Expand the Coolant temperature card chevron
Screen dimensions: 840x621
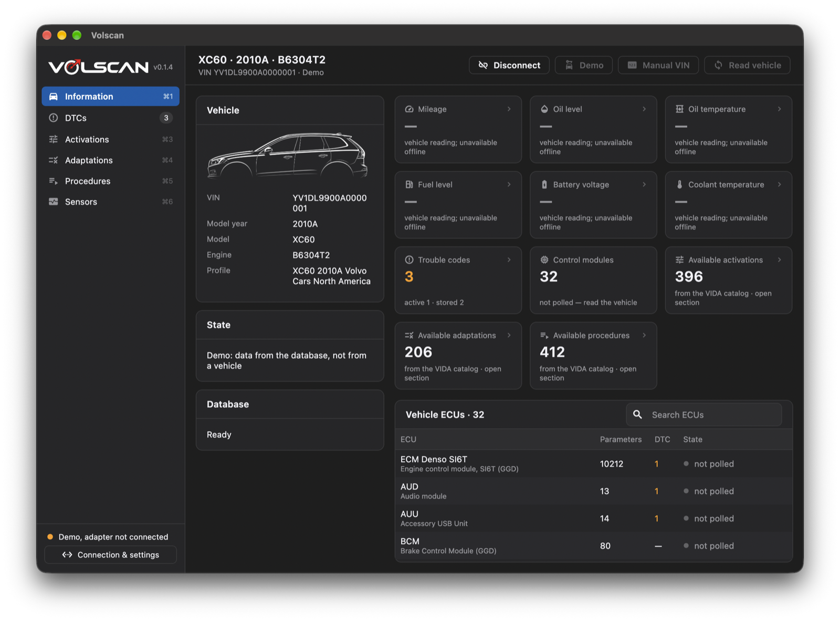[x=779, y=184]
